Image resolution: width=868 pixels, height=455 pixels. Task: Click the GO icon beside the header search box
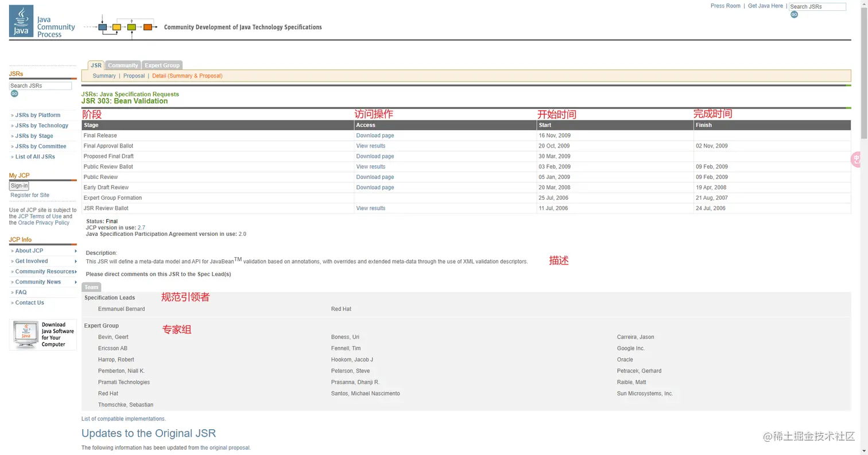pyautogui.click(x=794, y=15)
